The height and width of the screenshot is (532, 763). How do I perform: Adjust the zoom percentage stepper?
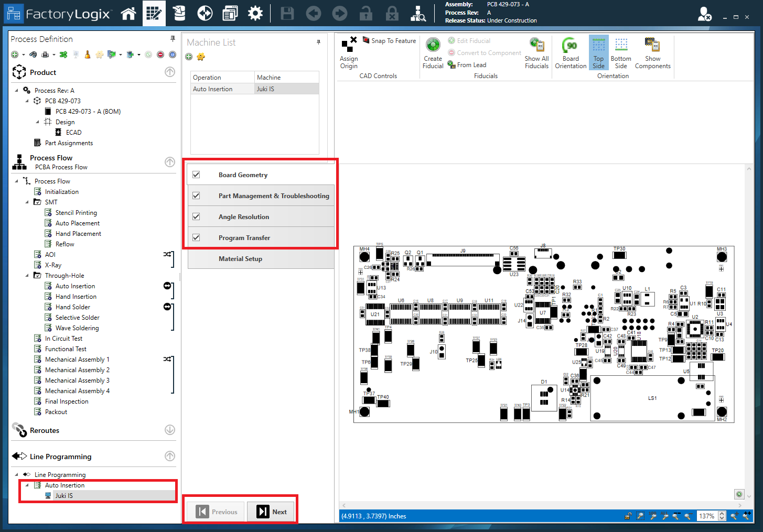[x=722, y=516]
